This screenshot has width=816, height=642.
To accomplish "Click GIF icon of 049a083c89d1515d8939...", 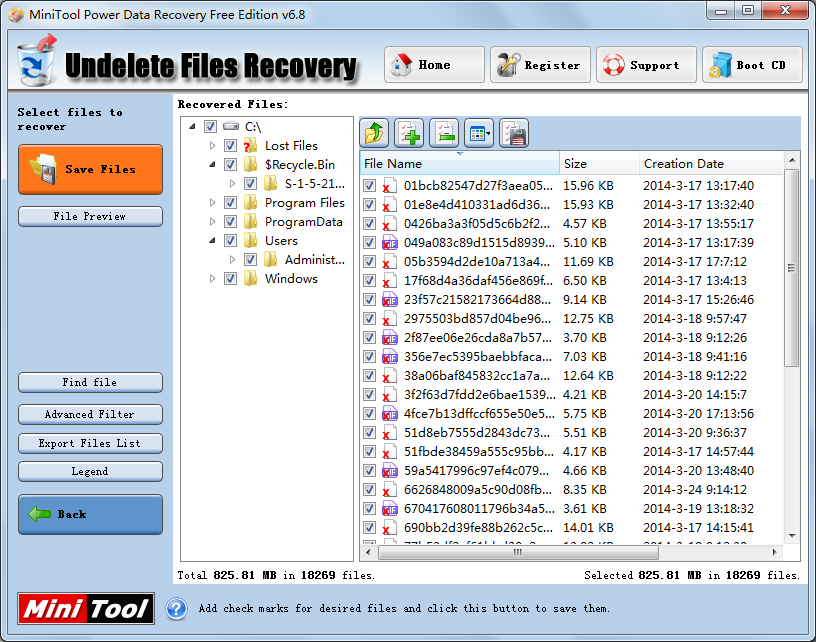I will [389, 242].
